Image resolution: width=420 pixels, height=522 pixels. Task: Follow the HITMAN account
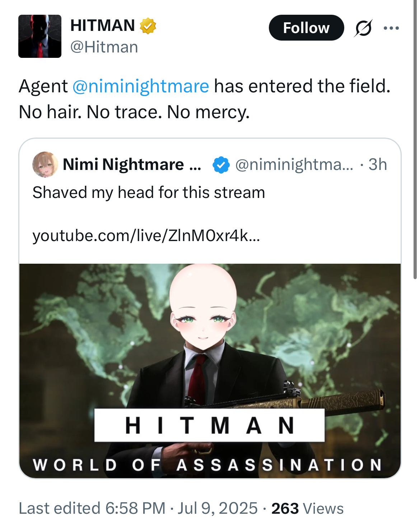click(x=306, y=28)
